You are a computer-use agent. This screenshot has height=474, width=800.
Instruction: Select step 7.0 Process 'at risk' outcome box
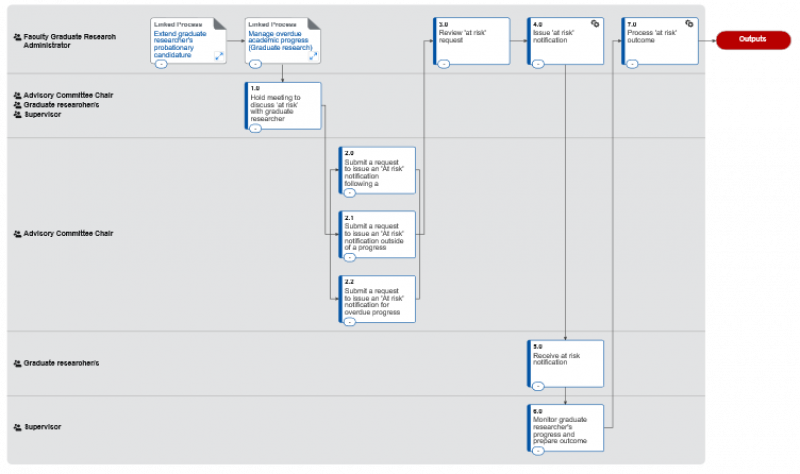(660, 41)
